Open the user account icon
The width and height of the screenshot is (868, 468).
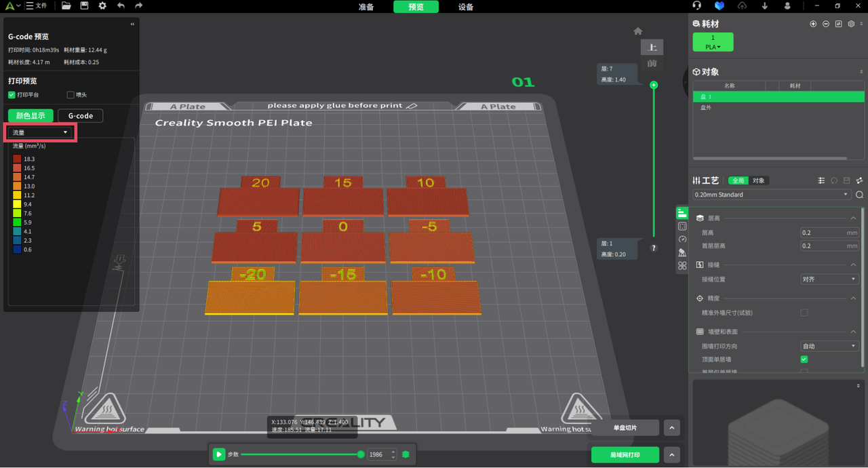(787, 6)
